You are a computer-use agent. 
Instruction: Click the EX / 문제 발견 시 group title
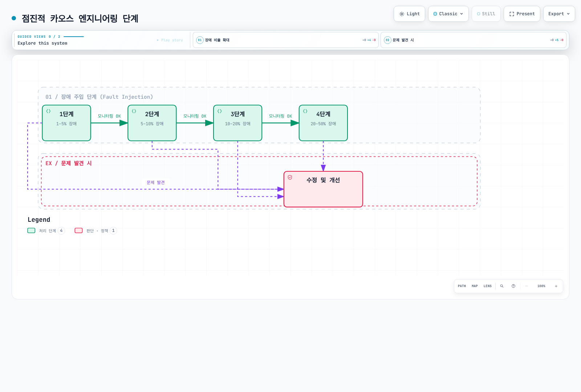coord(69,163)
